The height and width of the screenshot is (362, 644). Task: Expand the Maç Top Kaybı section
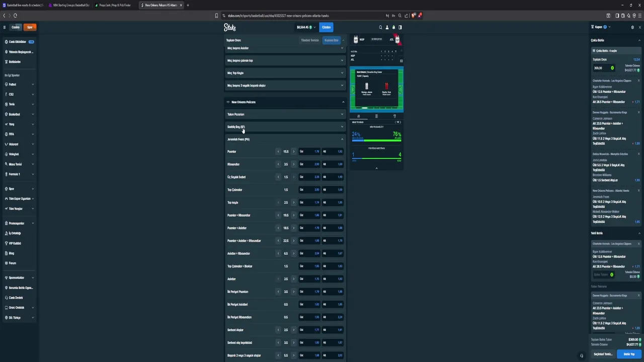point(285,73)
